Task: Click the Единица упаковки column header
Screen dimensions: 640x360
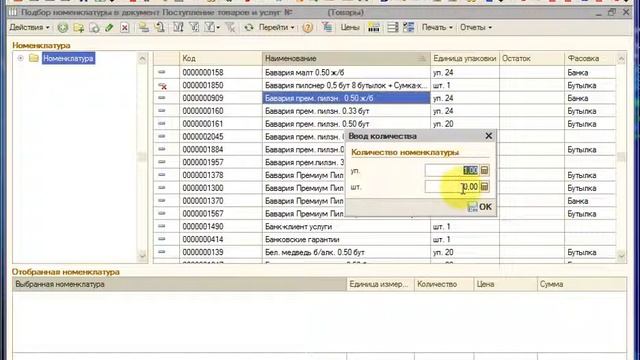Action: click(x=464, y=58)
